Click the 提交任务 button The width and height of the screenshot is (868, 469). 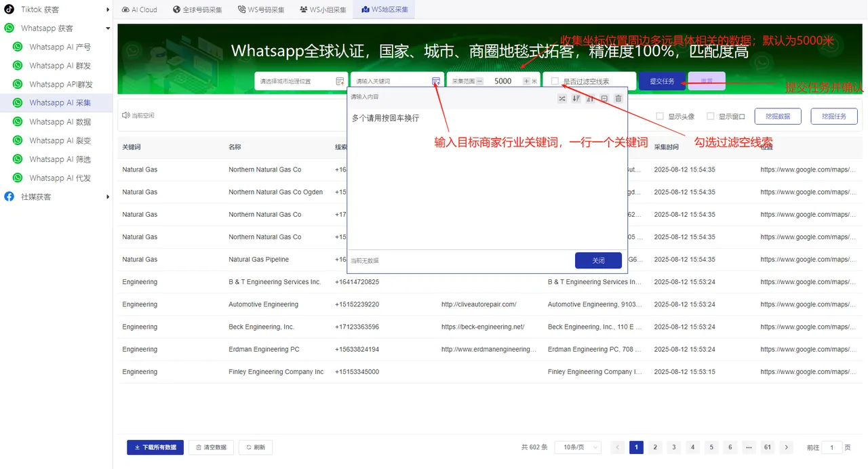click(663, 80)
